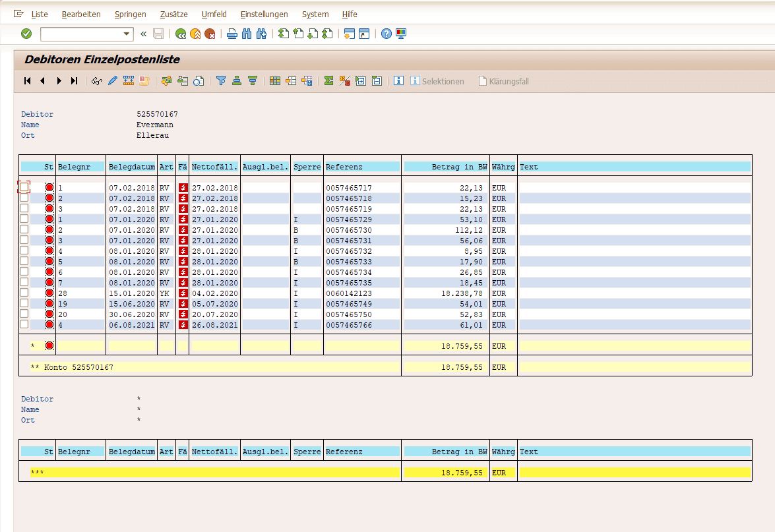Click the Selektionen button
This screenshot has height=532, width=775.
click(x=437, y=80)
